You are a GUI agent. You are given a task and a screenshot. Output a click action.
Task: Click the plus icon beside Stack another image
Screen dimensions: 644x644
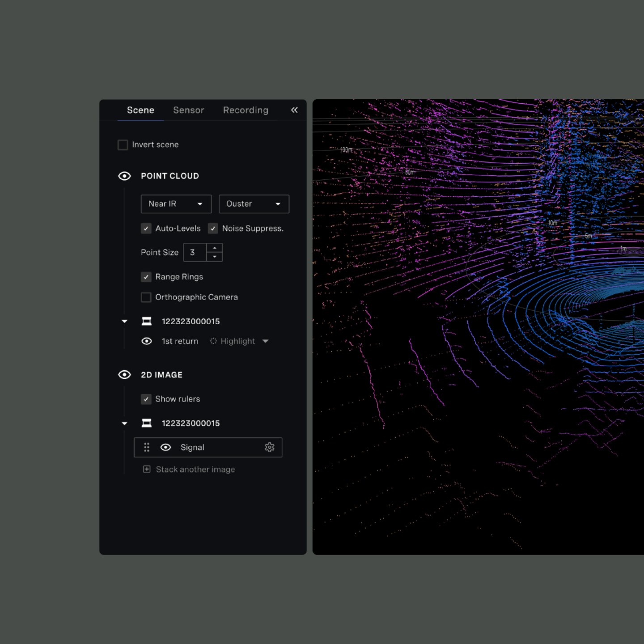click(147, 469)
